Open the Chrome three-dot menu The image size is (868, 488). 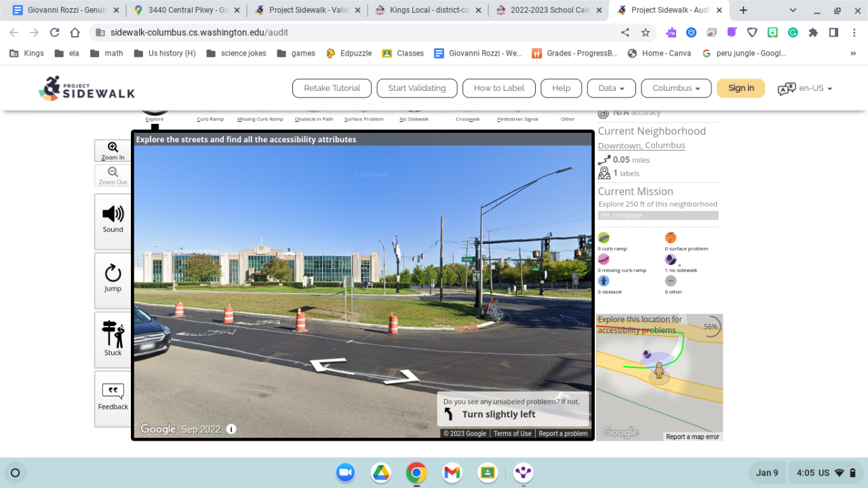[854, 33]
